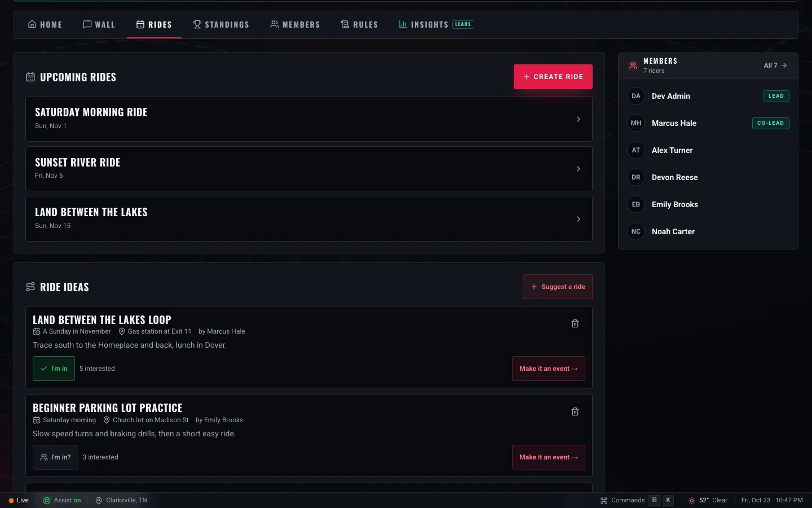Click the Clarksville location pin icon
This screenshot has width=812, height=508.
tap(99, 501)
